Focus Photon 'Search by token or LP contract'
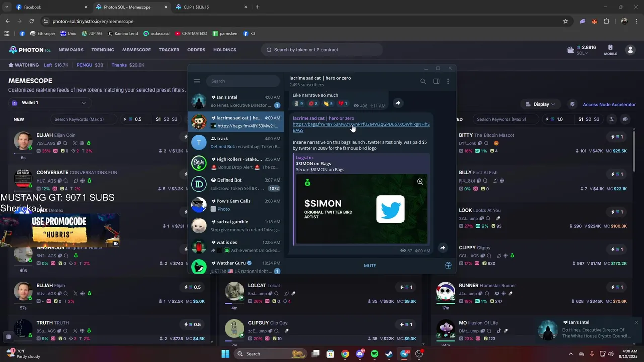 tap(322, 50)
